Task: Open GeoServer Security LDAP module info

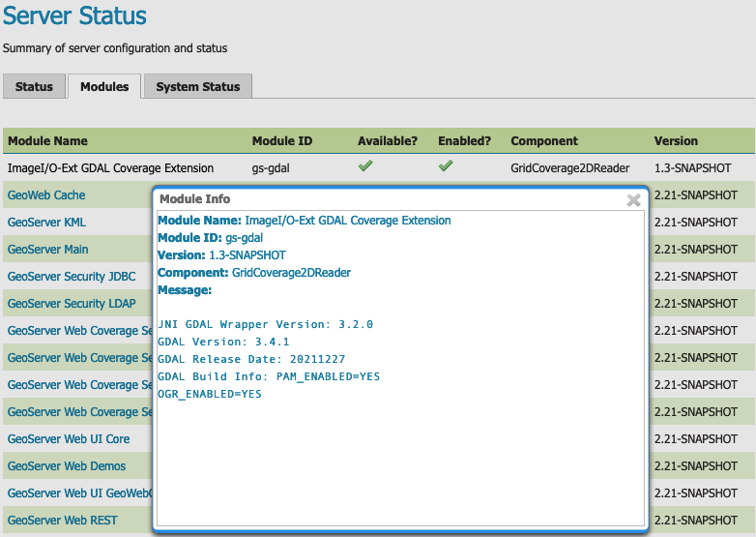Action: pos(72,303)
